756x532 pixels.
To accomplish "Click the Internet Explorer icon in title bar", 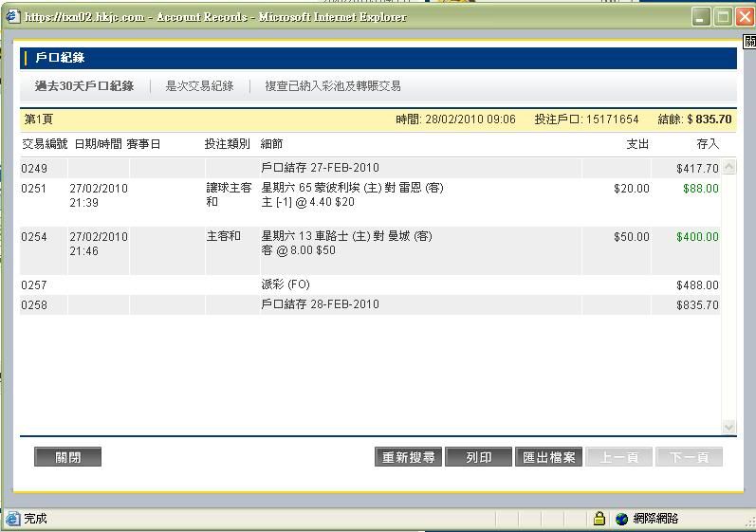I will [x=13, y=16].
